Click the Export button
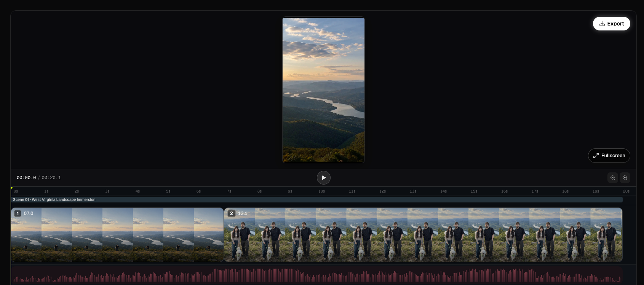The width and height of the screenshot is (644, 285). [611, 24]
